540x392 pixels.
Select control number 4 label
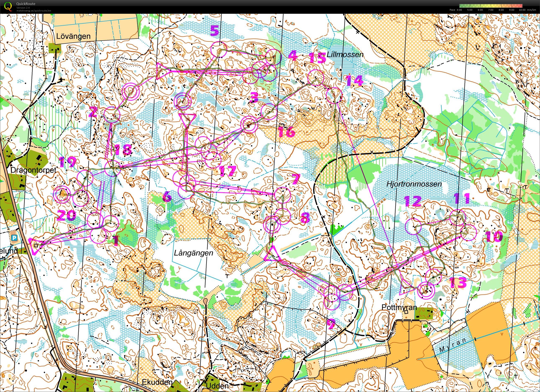293,55
